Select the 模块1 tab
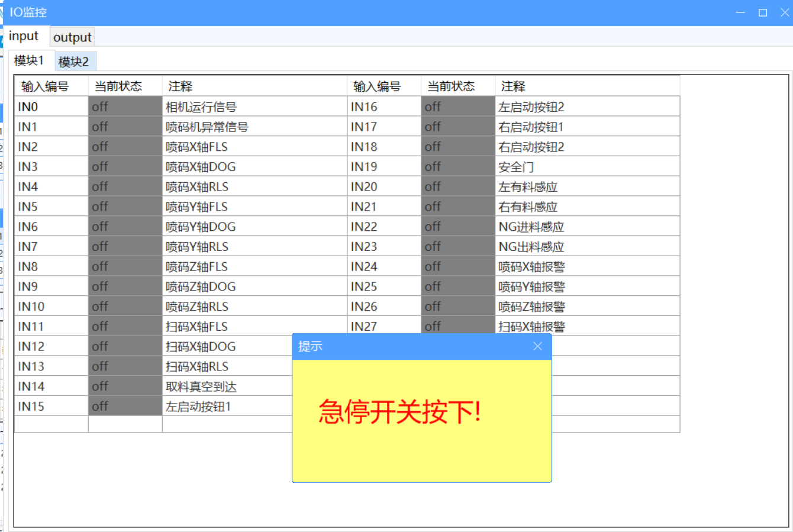Viewport: 793px width, 532px height. point(29,61)
